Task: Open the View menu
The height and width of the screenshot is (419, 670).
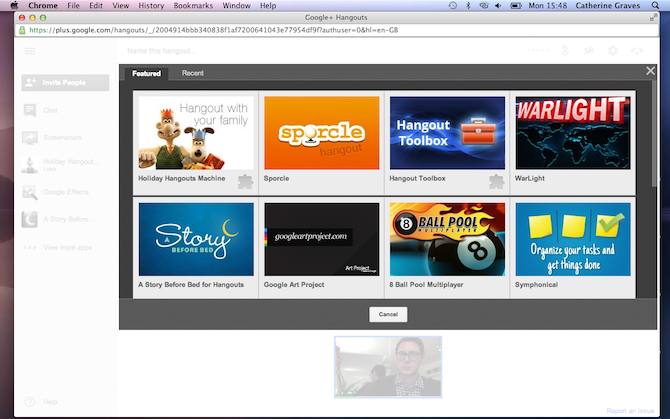Action: [120, 6]
